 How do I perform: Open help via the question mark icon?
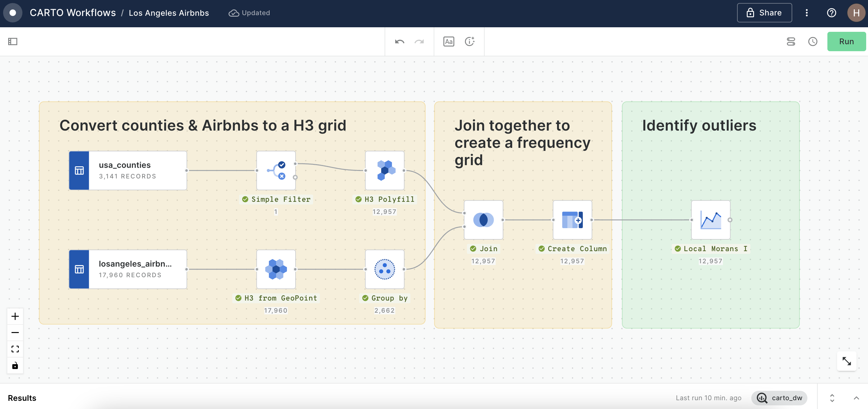pos(832,12)
